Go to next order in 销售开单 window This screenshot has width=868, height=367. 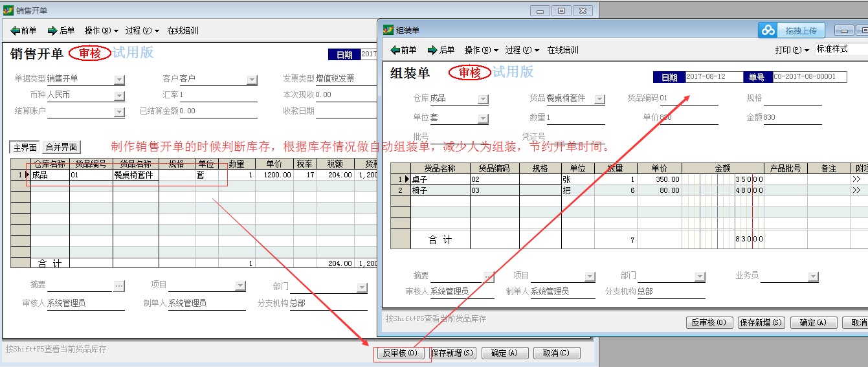click(61, 30)
